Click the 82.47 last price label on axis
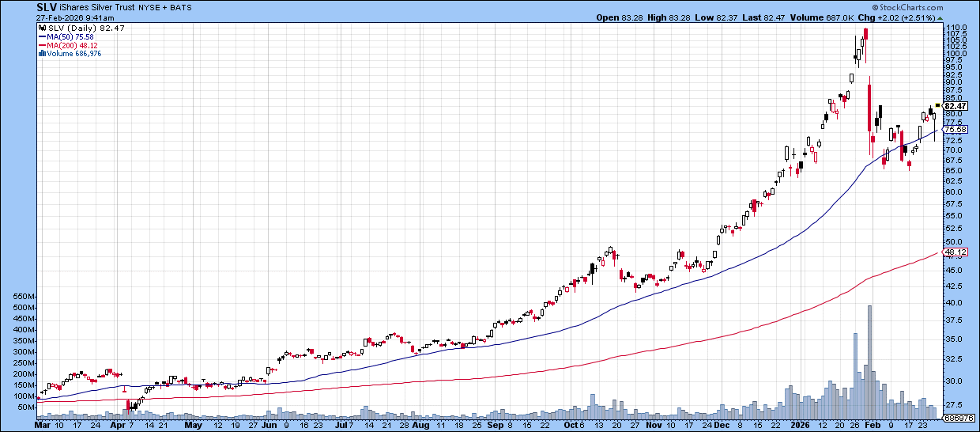 click(x=955, y=106)
